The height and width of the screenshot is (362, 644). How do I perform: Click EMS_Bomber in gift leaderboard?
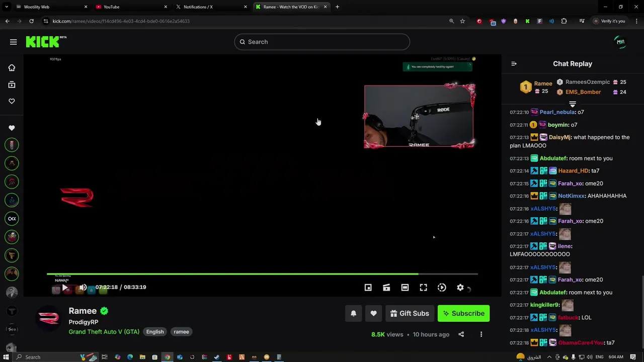(583, 92)
